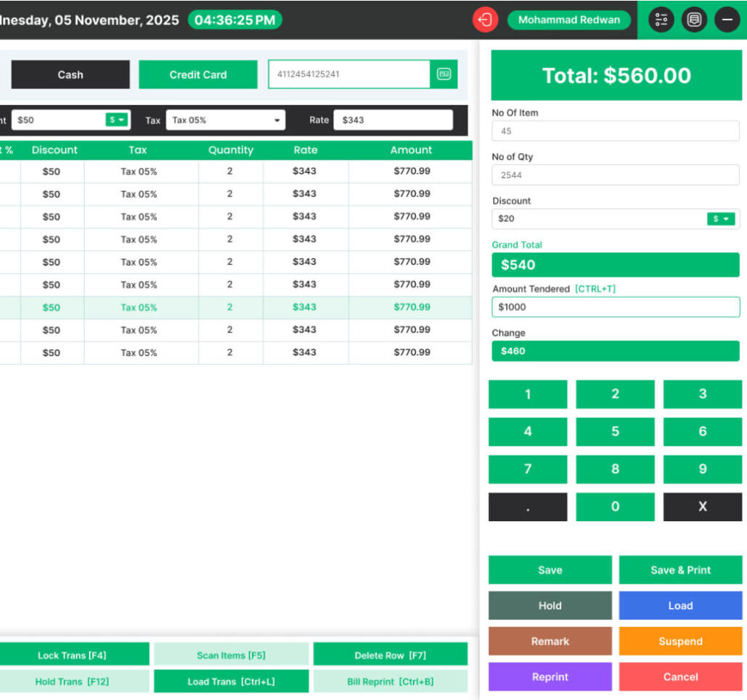Open currency dropdown in summary Discount field
This screenshot has height=700, width=747.
pyautogui.click(x=721, y=219)
